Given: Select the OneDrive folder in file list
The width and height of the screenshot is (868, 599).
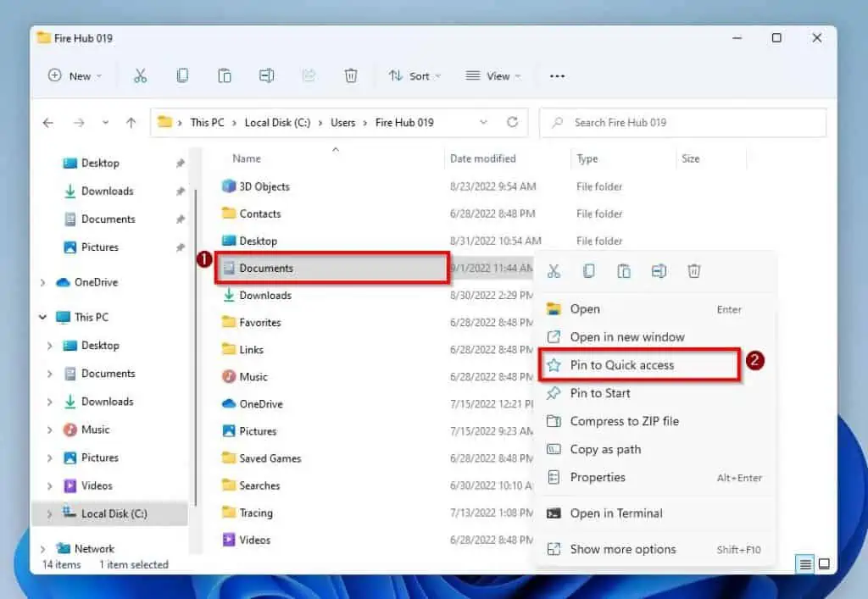Looking at the screenshot, I should click(252, 404).
